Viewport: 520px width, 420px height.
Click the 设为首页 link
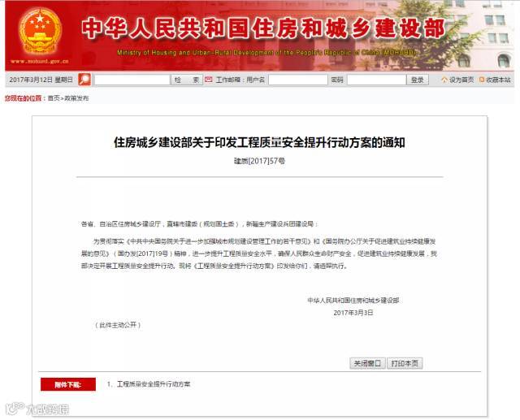461,80
